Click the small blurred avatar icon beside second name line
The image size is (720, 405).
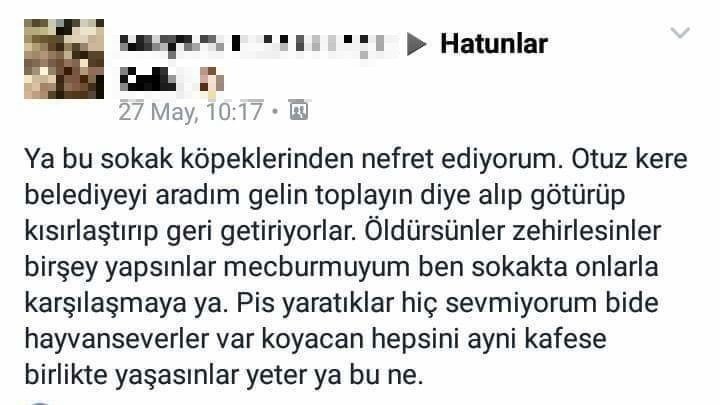click(x=212, y=82)
